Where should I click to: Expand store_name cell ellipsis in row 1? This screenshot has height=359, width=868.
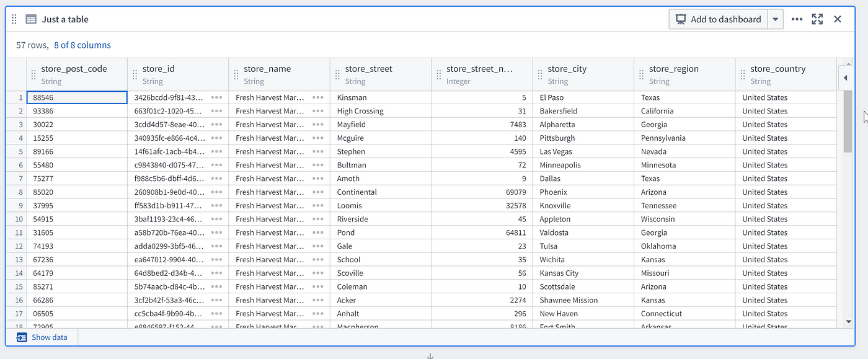[x=318, y=97]
